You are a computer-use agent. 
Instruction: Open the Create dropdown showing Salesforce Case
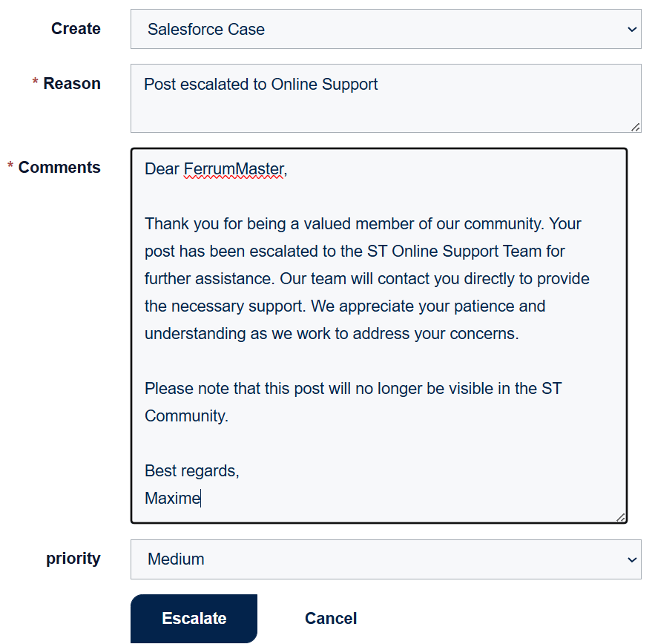385,30
